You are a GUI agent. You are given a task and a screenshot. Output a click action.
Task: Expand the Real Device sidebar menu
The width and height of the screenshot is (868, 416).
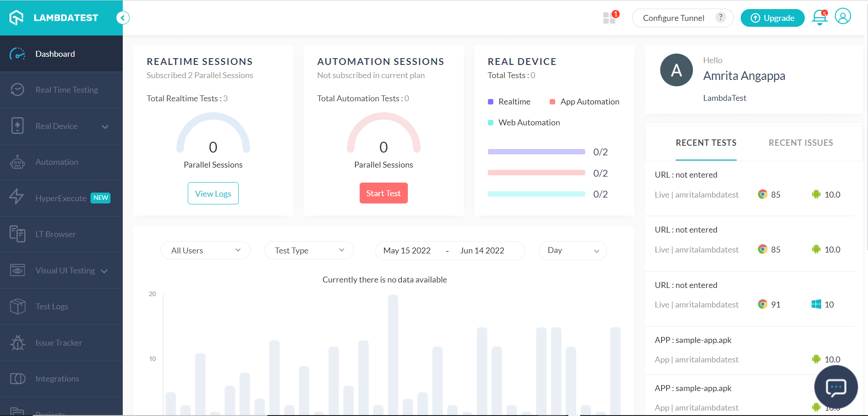click(x=105, y=127)
